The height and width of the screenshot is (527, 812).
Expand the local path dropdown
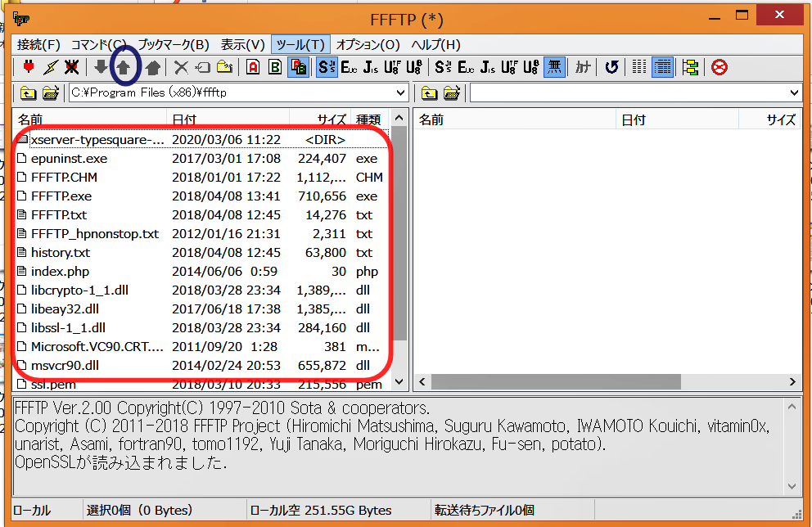point(400,93)
